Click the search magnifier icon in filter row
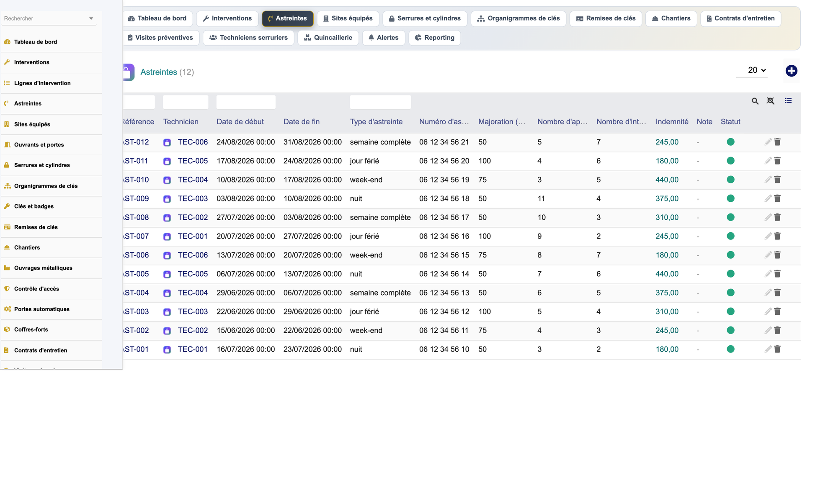The image size is (815, 504). [755, 101]
